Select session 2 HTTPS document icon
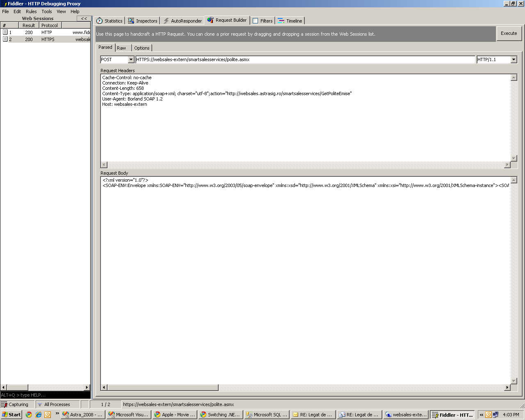The width and height of the screenshot is (525, 420). (5, 39)
